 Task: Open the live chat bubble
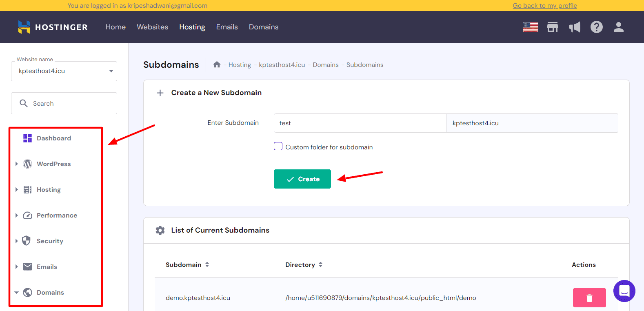(x=624, y=291)
